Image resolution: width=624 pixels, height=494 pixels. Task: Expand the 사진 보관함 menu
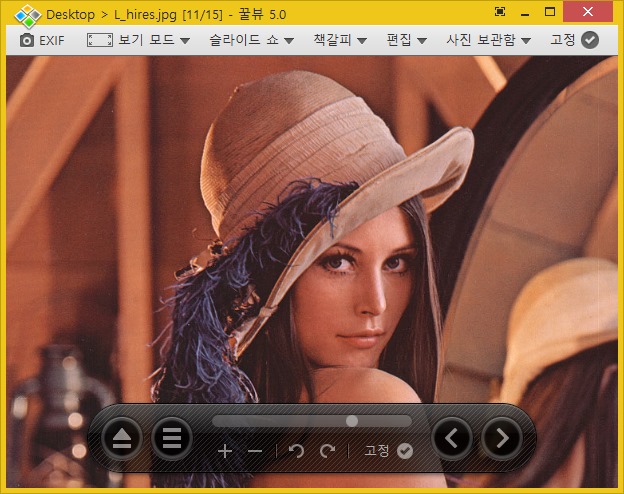click(x=488, y=40)
